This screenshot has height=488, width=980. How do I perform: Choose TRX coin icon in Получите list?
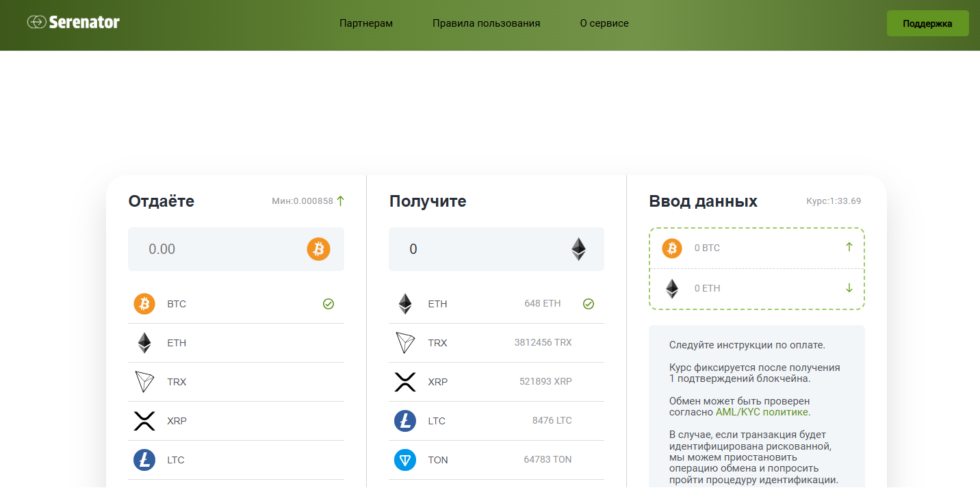405,343
